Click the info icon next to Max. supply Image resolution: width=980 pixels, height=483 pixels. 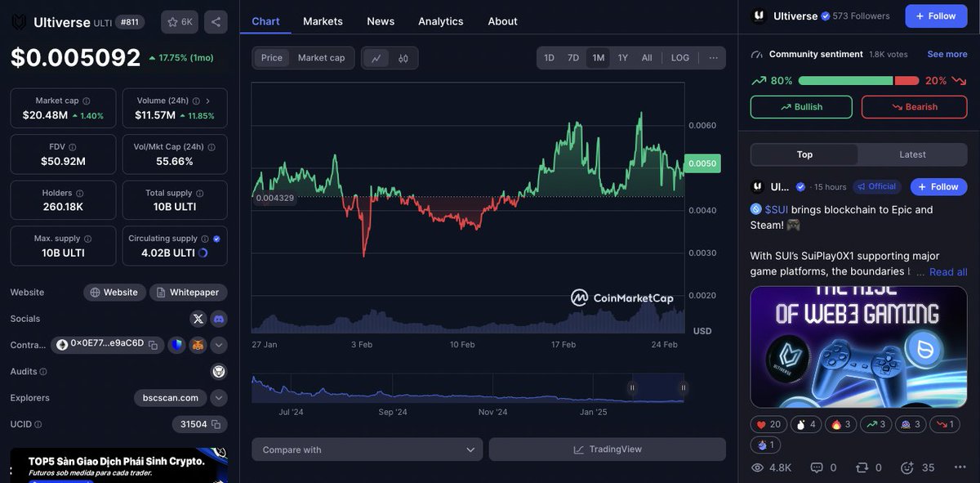click(x=88, y=239)
